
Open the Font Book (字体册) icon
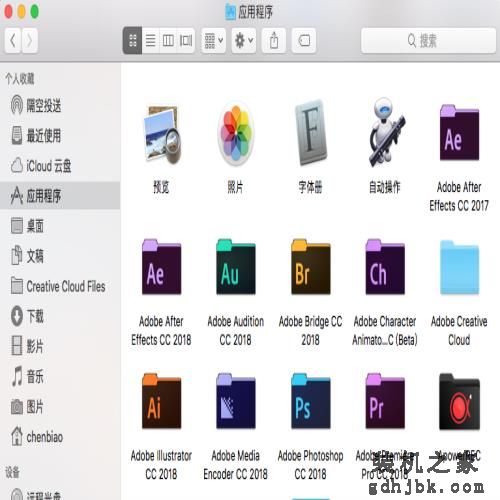(x=311, y=133)
